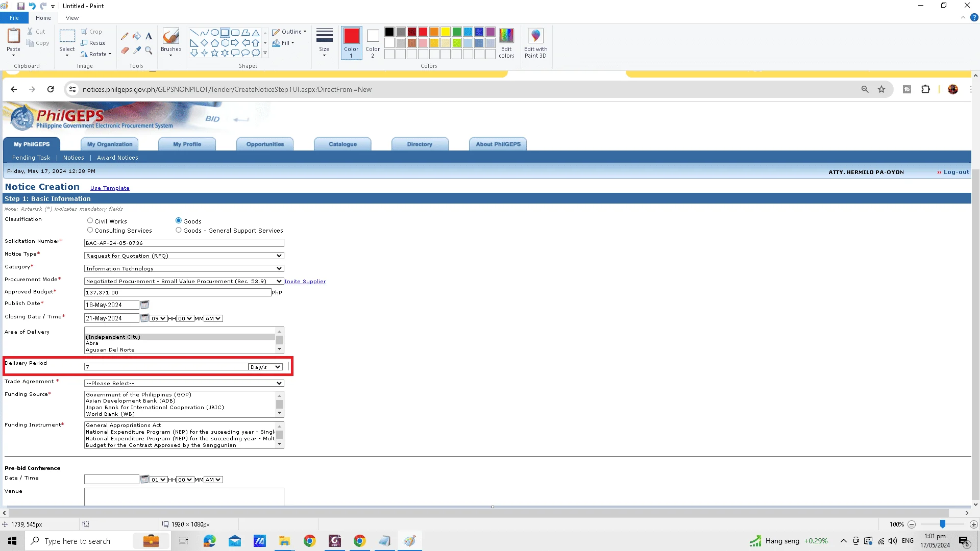Open the Closing Time hour dropdown
The height and width of the screenshot is (551, 980).
(159, 318)
